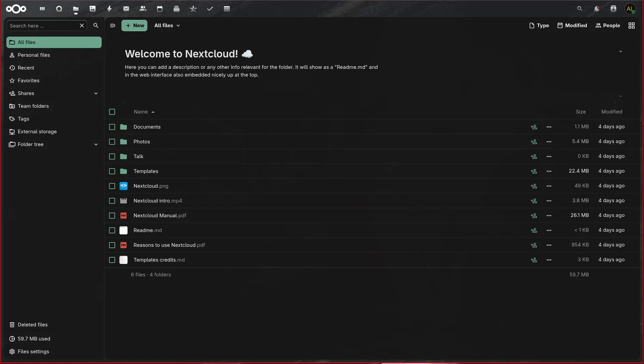Open the All files breadcrumb dropdown
The height and width of the screenshot is (364, 644).
[167, 26]
